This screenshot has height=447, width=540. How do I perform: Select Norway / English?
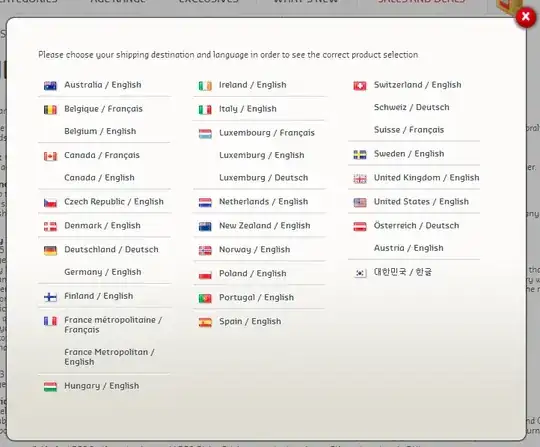pyautogui.click(x=255, y=249)
